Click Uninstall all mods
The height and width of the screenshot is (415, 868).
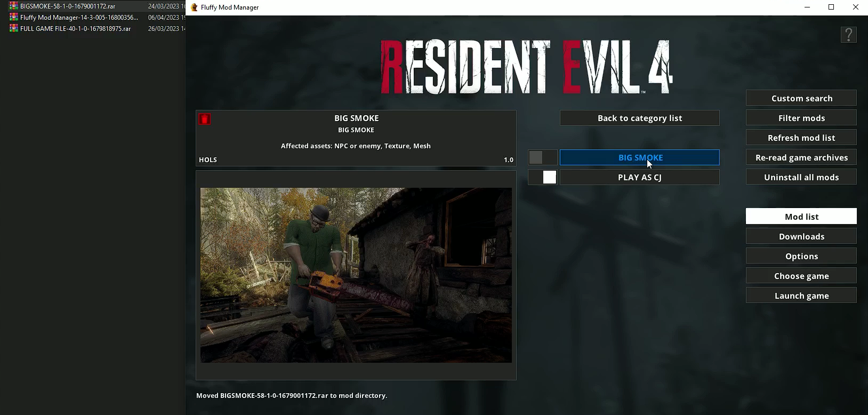pos(801,177)
